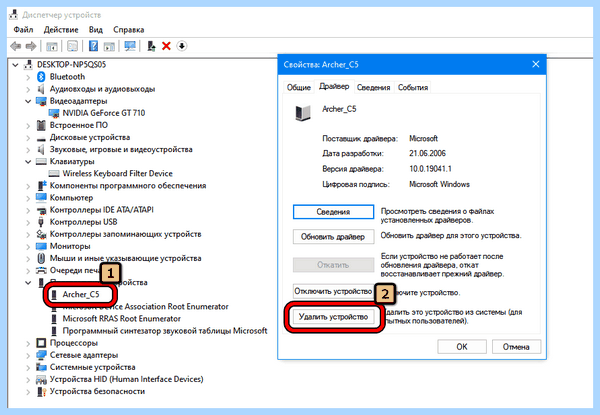Click the red X uninstall device icon
The image size is (600, 415).
point(166,46)
